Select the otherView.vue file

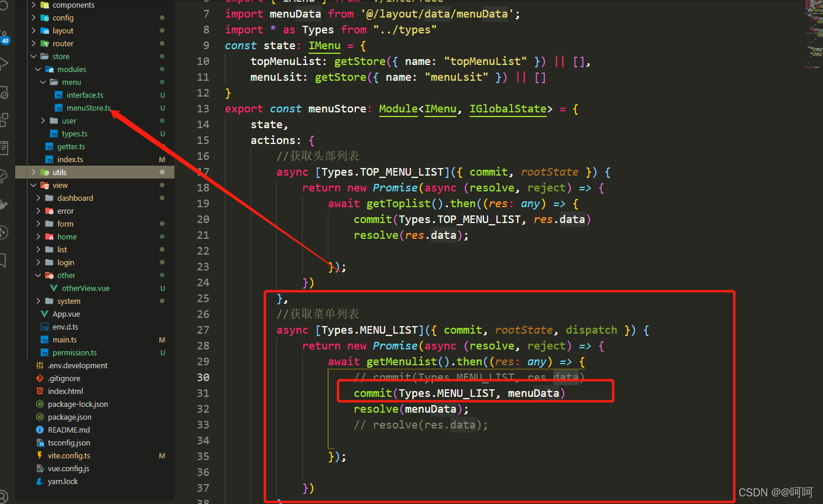point(84,288)
